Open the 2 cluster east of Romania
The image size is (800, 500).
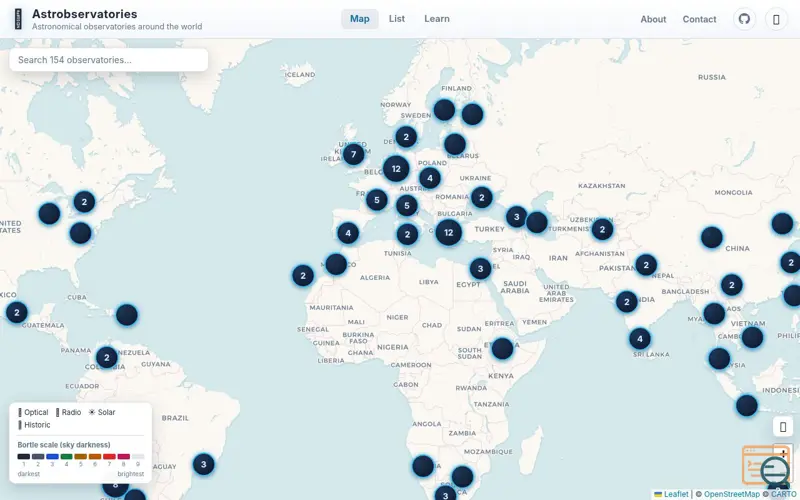point(482,197)
